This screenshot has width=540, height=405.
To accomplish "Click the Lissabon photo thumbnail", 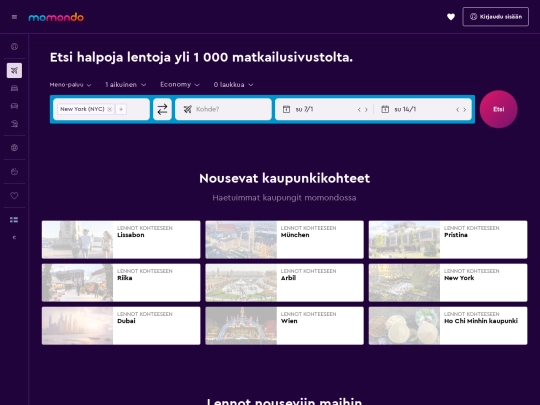I will coord(77,240).
